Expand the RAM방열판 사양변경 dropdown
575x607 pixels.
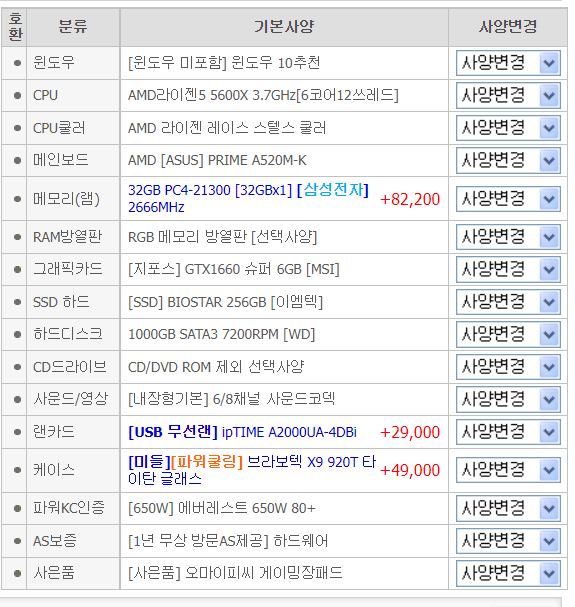508,237
